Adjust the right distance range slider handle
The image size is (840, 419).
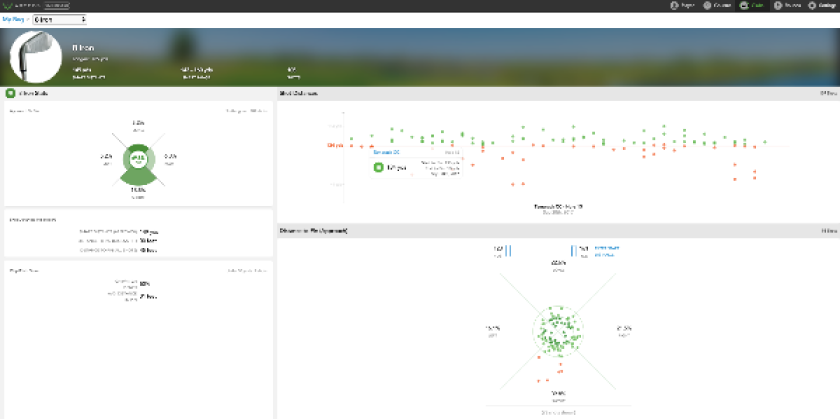click(x=574, y=251)
